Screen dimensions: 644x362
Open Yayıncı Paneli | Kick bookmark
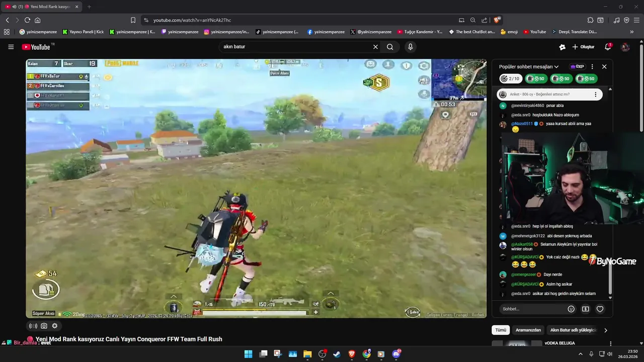83,32
